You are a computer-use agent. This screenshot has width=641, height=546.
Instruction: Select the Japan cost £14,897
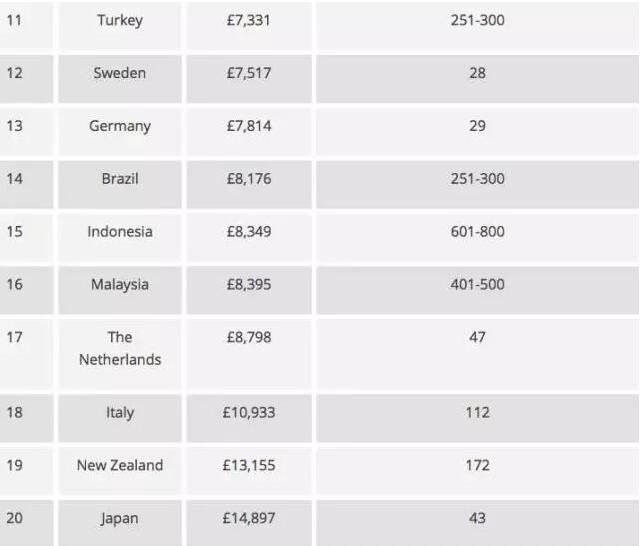(249, 518)
